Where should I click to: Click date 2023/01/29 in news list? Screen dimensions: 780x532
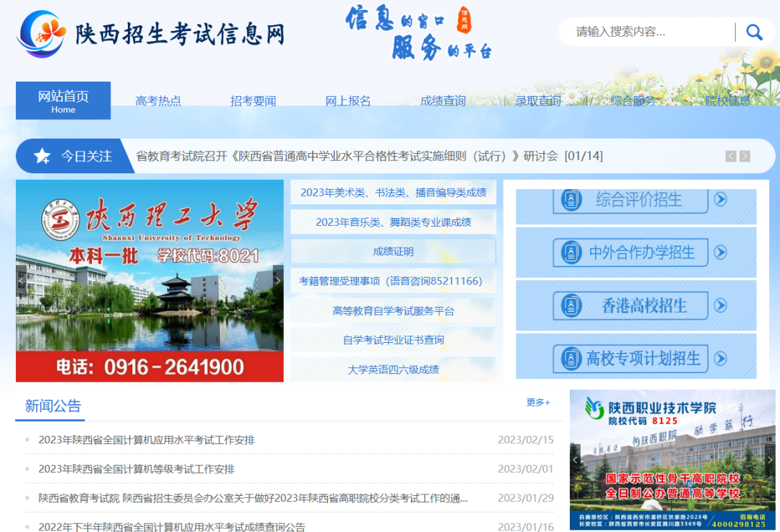pyautogui.click(x=525, y=497)
